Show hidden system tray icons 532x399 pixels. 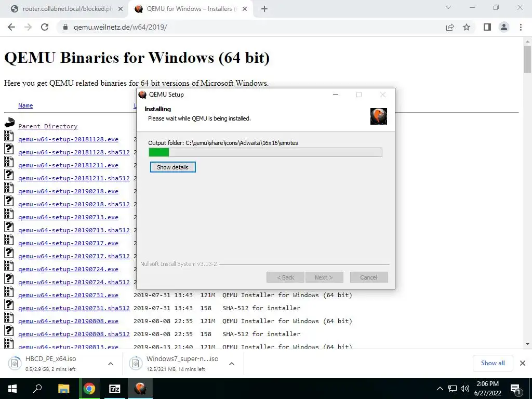pos(440,389)
